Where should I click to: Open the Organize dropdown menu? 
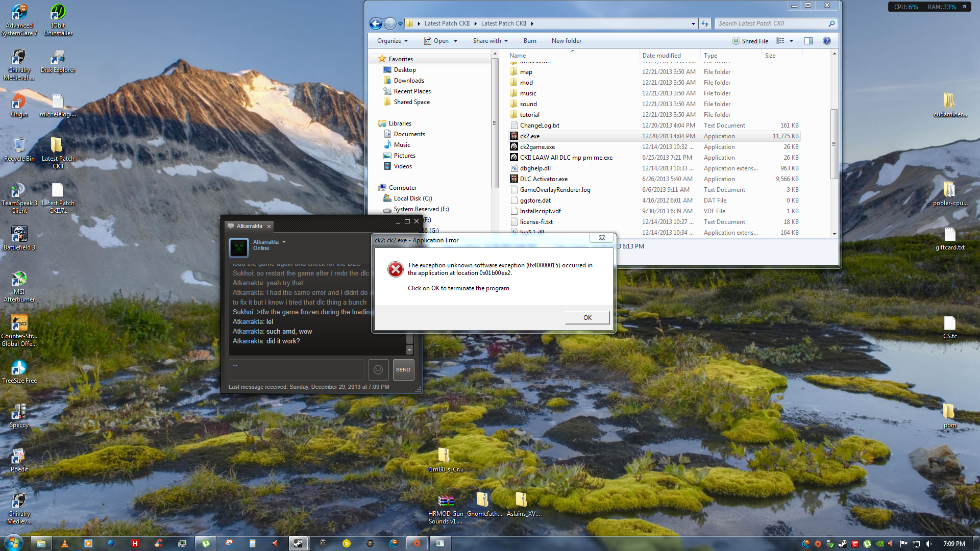coord(393,41)
